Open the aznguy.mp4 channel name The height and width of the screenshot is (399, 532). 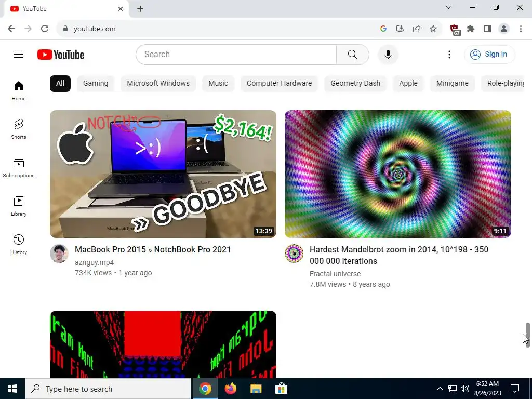[x=95, y=262]
